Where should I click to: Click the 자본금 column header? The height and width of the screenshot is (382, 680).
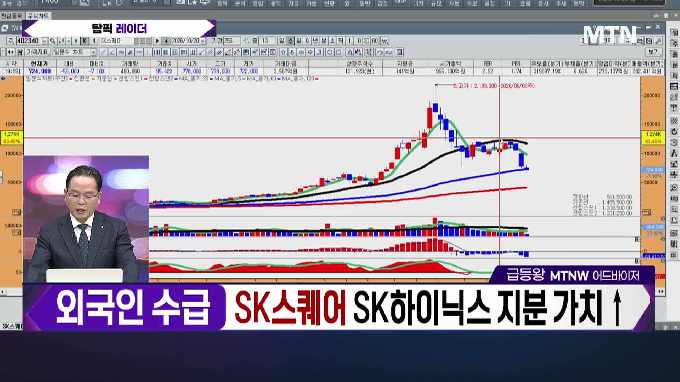[405, 64]
